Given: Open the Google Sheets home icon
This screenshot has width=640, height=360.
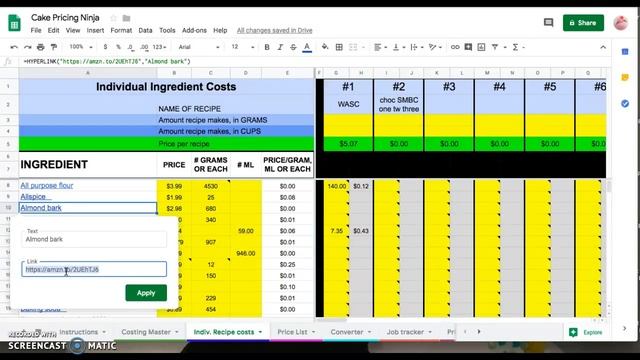Looking at the screenshot, I should 14,23.
